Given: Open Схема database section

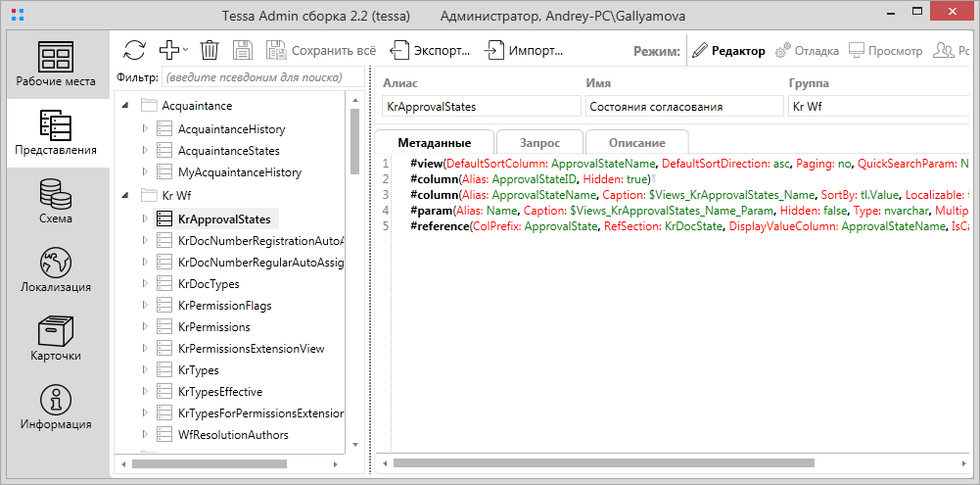Looking at the screenshot, I should [x=57, y=201].
